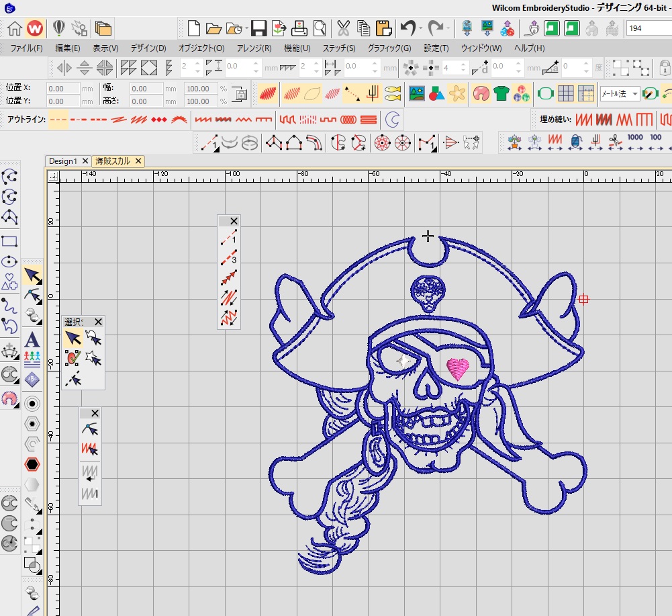
Task: Paste from clipboard using the clipboard icon
Action: coord(383,28)
